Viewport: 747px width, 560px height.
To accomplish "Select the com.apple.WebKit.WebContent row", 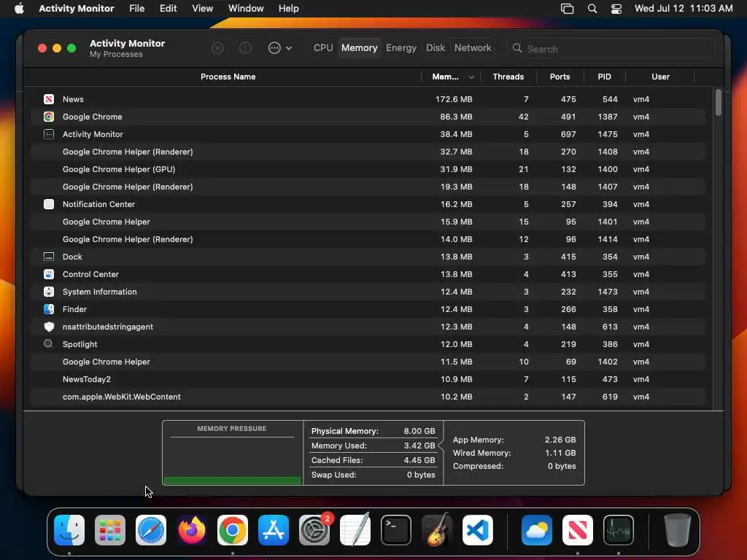I will (368, 397).
